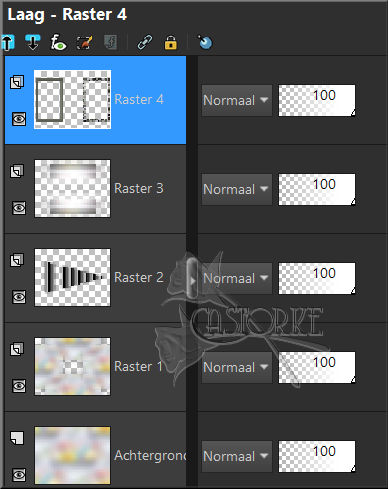This screenshot has height=489, width=388.
Task: Toggle visibility of Achtergrond layer
Action: [x=19, y=475]
